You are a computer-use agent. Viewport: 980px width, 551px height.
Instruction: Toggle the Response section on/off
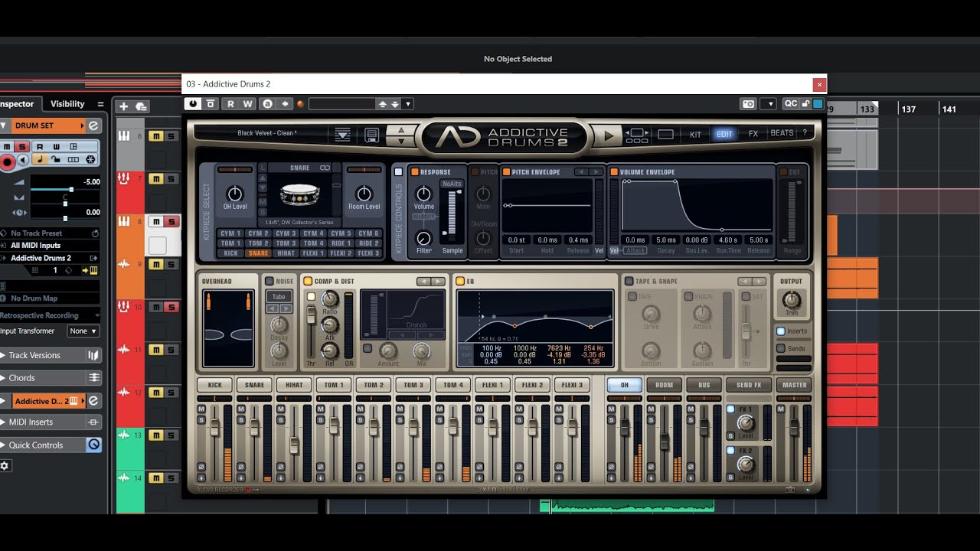[x=414, y=172]
